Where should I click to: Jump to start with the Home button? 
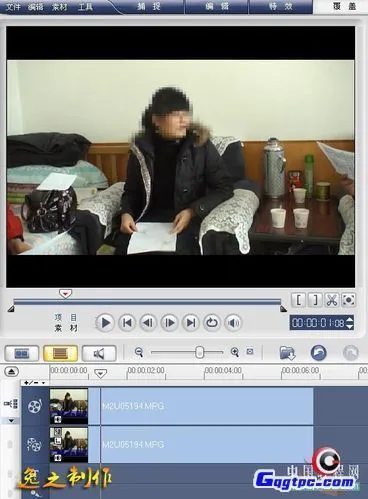pos(127,323)
